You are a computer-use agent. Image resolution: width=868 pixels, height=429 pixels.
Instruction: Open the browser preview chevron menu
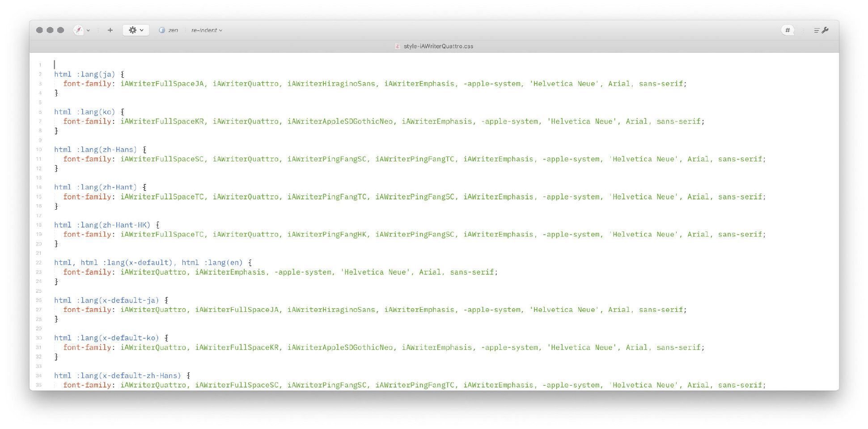click(x=88, y=30)
